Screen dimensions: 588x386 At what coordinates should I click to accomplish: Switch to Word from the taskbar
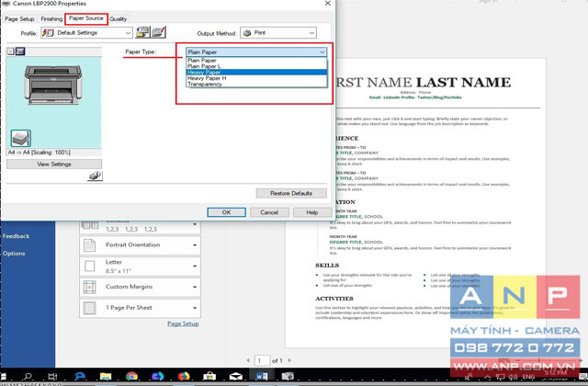point(261,376)
